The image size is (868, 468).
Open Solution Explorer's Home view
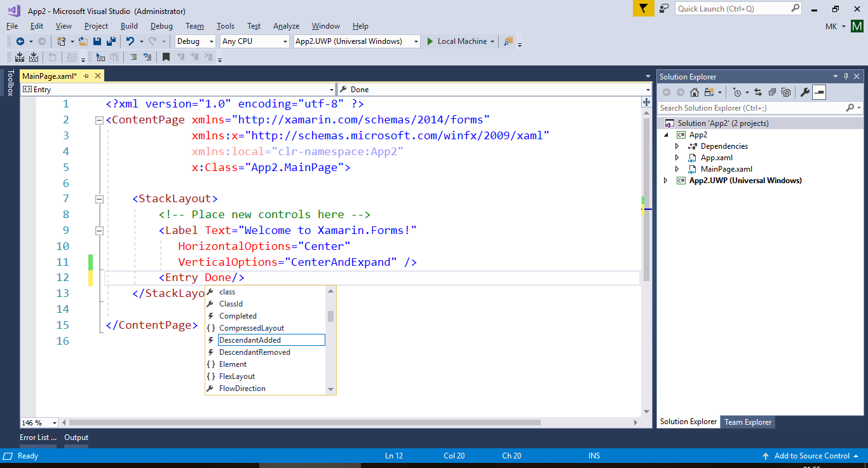point(696,92)
